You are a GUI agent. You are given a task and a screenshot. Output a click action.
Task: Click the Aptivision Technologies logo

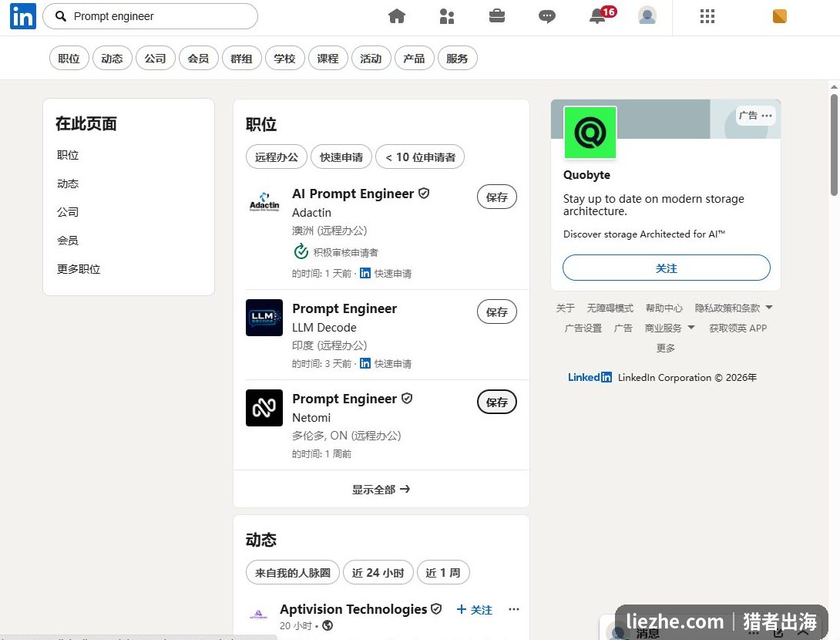(258, 615)
